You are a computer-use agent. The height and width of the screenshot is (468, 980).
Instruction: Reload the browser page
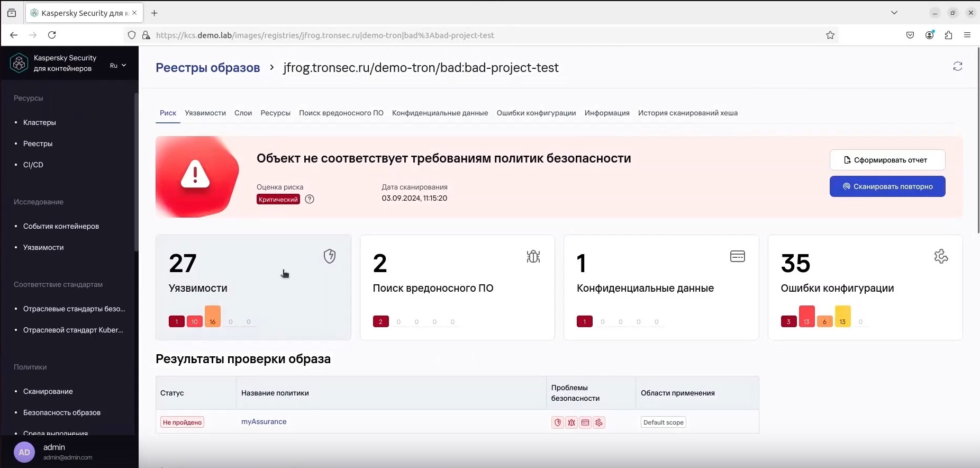[x=52, y=35]
